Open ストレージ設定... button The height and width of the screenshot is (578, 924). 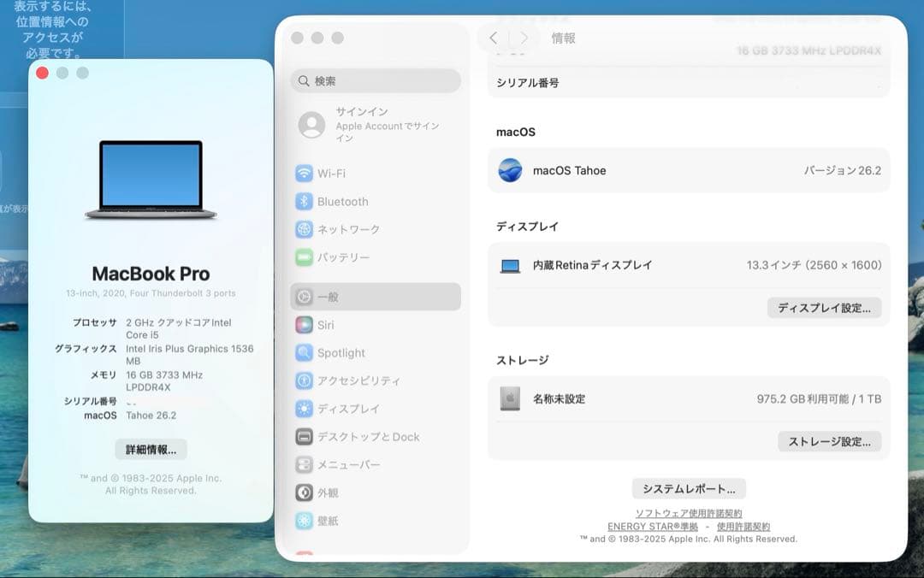829,441
